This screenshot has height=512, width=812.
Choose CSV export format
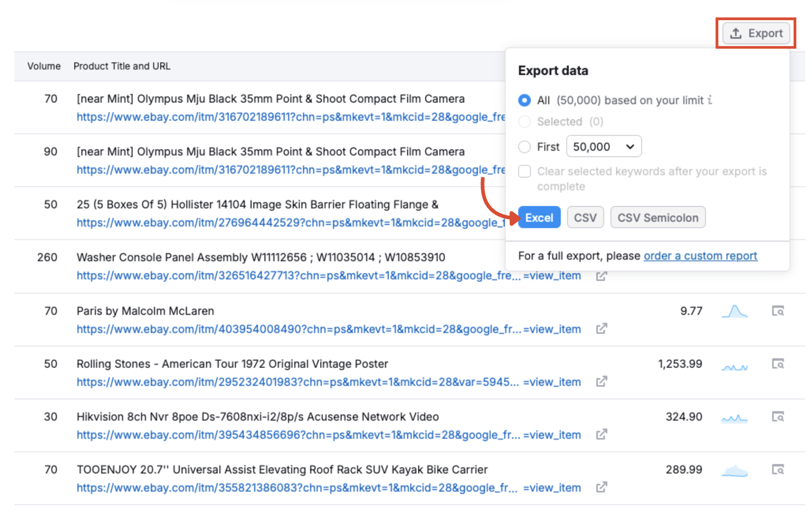point(585,218)
